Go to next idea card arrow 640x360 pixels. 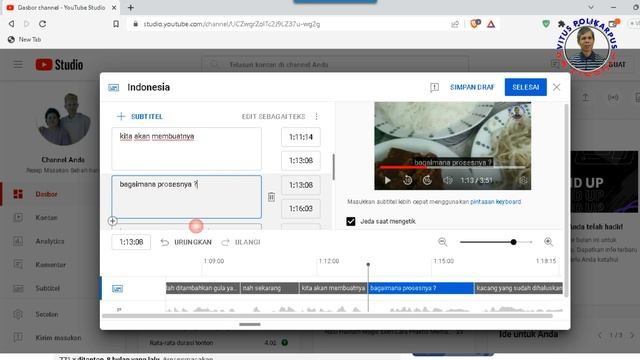tap(632, 335)
